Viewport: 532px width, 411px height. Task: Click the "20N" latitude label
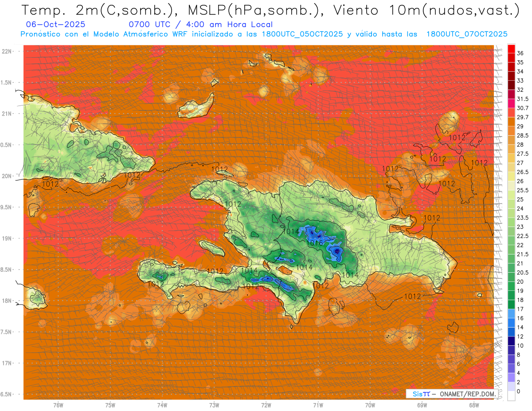click(x=8, y=176)
